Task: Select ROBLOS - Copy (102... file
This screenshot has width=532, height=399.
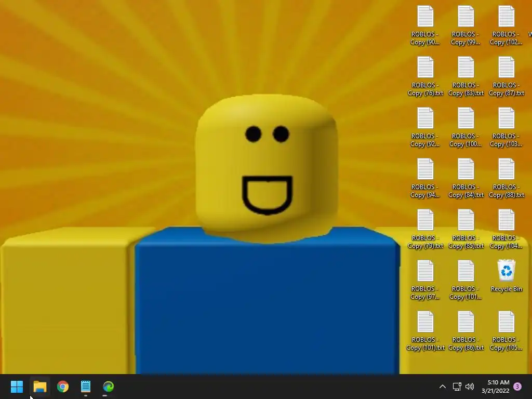Action: point(506,26)
